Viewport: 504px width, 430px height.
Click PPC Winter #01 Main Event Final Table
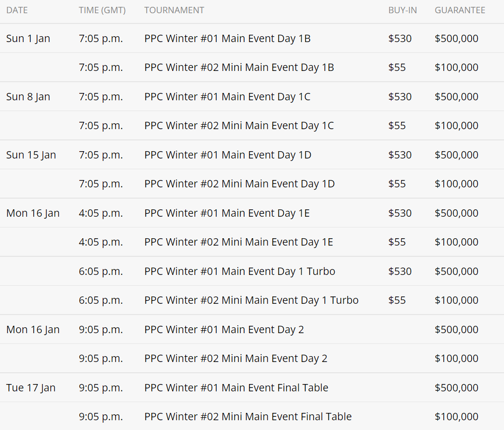(236, 388)
